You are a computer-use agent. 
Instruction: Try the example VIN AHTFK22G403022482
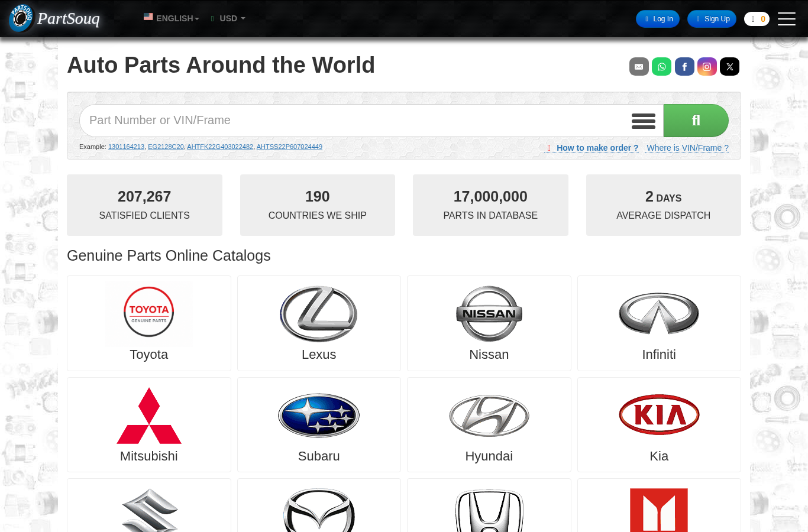pos(220,147)
